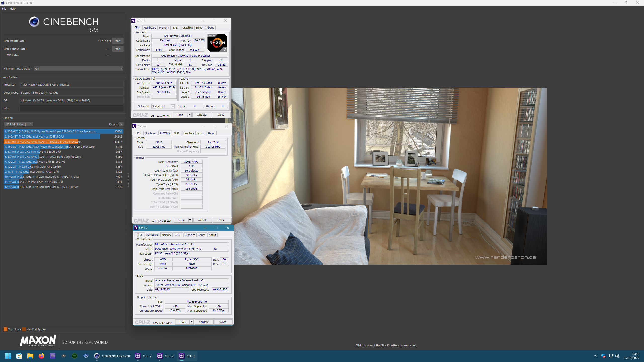
Task: Open the PCSX2 taskbar icon
Action: point(86,356)
